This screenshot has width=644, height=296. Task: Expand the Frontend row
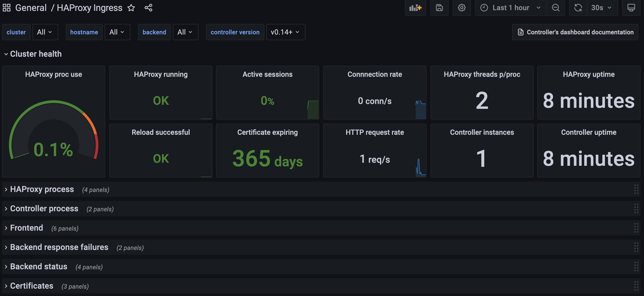[x=26, y=228]
